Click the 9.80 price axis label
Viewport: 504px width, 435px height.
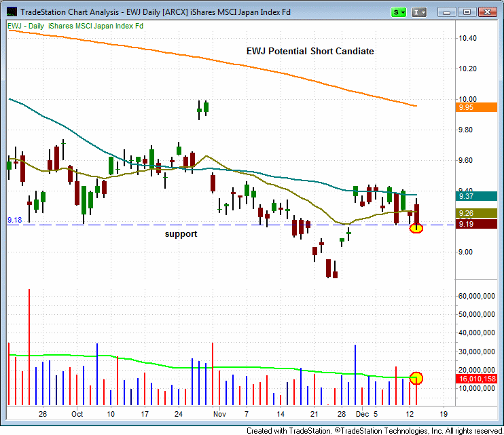point(466,130)
